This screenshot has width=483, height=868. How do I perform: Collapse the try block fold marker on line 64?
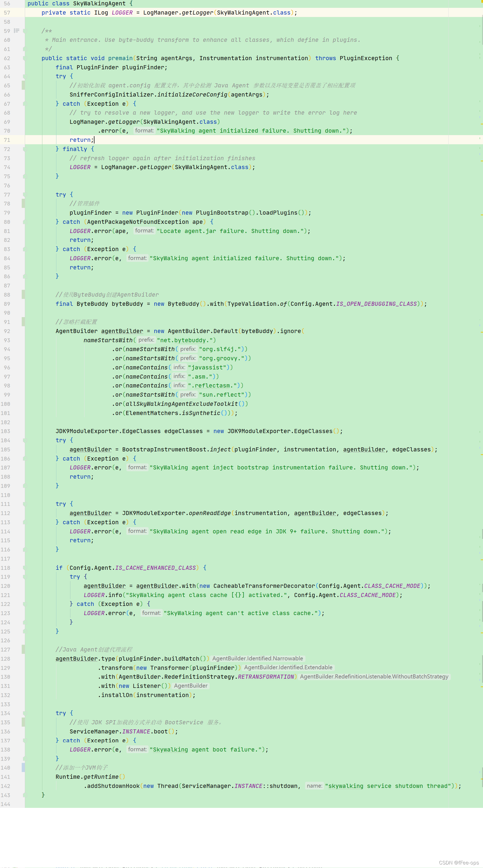point(25,77)
